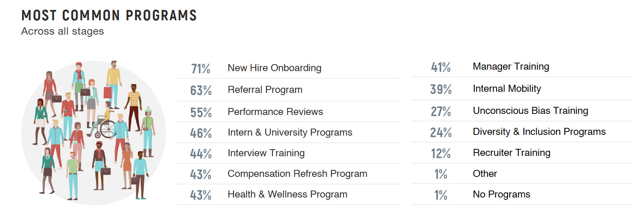Select the Recruiter Training label
Image resolution: width=644 pixels, height=213 pixels.
[511, 153]
